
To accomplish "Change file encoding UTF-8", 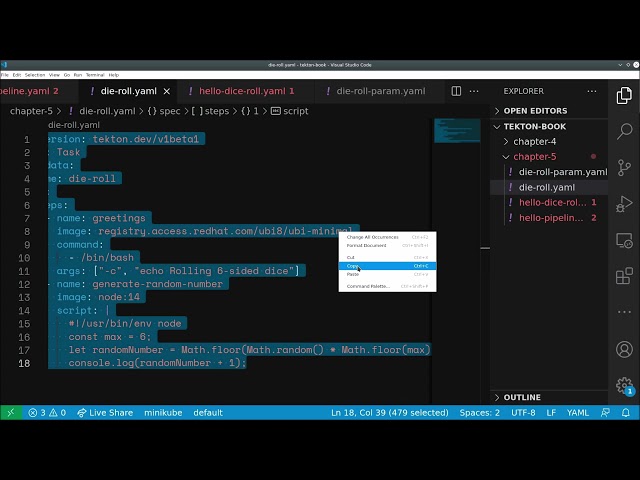I will pos(523,413).
